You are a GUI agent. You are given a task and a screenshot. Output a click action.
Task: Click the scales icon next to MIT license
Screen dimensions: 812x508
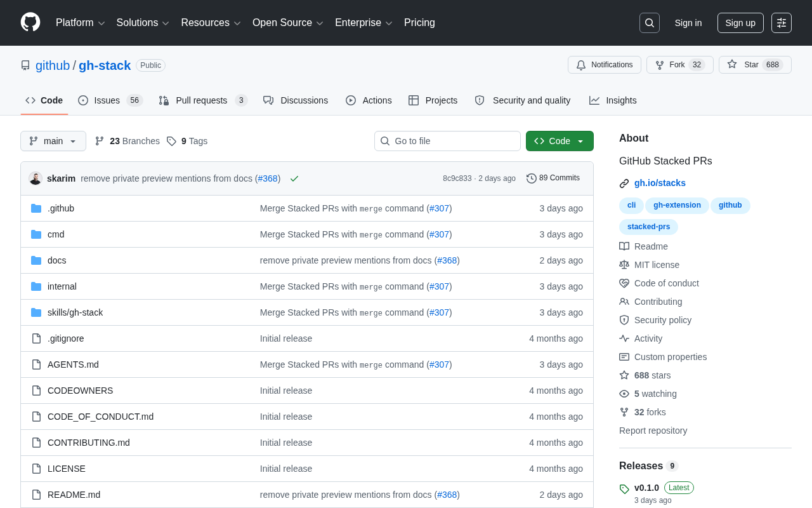pyautogui.click(x=624, y=265)
